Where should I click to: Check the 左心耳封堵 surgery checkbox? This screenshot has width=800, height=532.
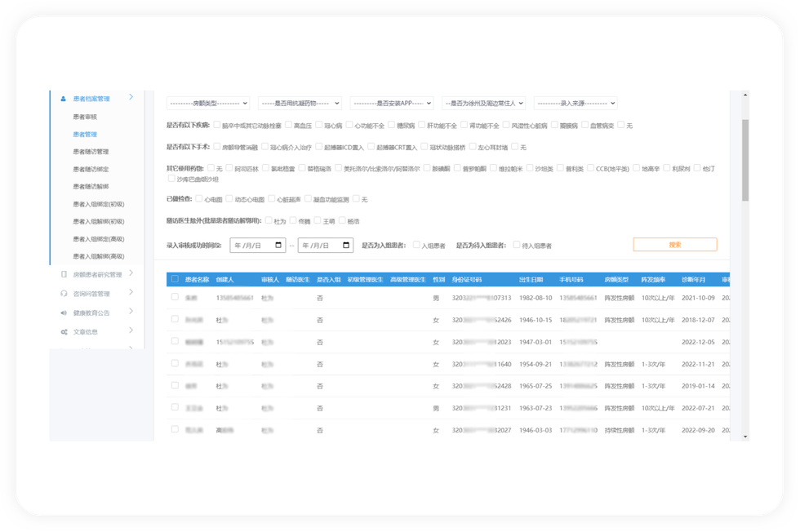473,147
